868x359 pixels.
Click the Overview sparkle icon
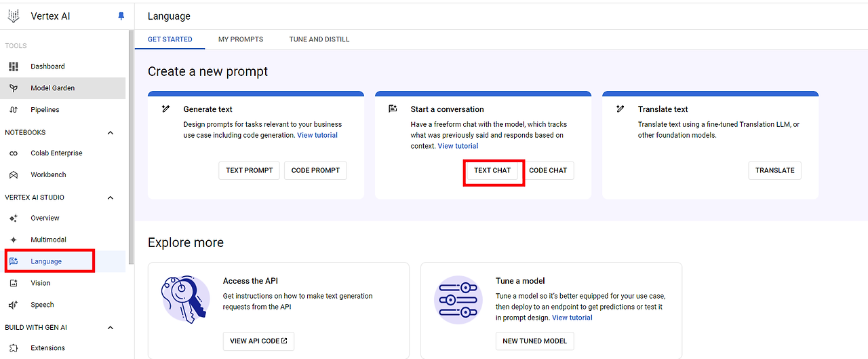14,219
